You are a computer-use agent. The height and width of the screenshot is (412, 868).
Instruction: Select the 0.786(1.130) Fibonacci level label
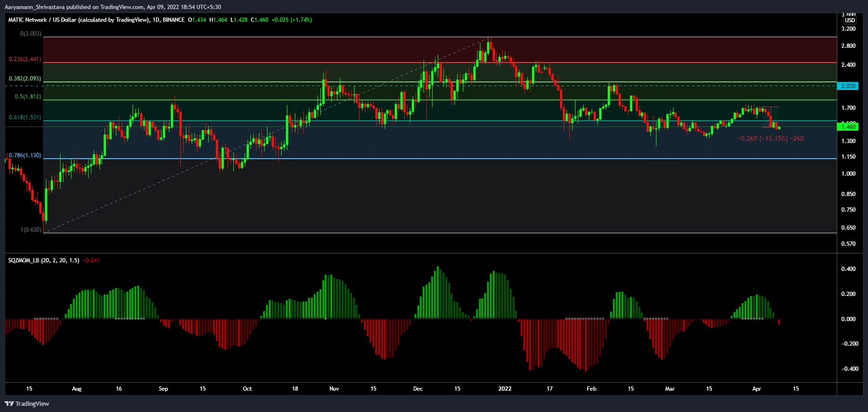pos(25,155)
